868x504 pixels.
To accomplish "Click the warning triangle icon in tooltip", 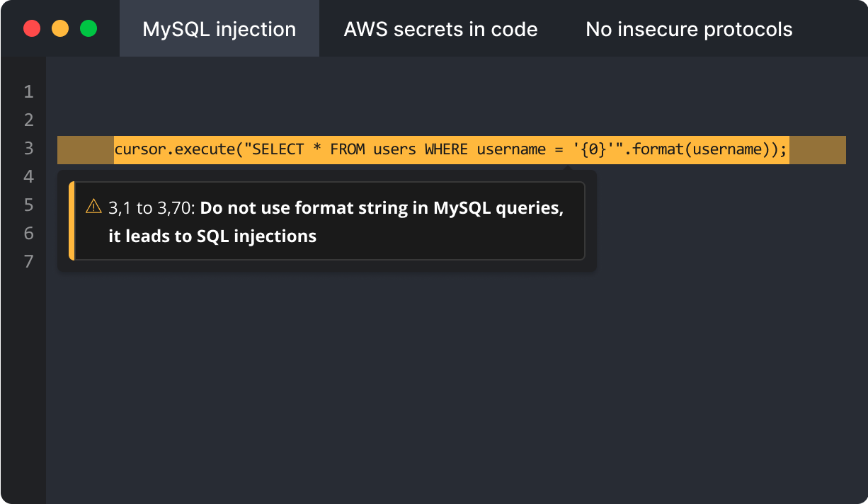I will click(93, 207).
